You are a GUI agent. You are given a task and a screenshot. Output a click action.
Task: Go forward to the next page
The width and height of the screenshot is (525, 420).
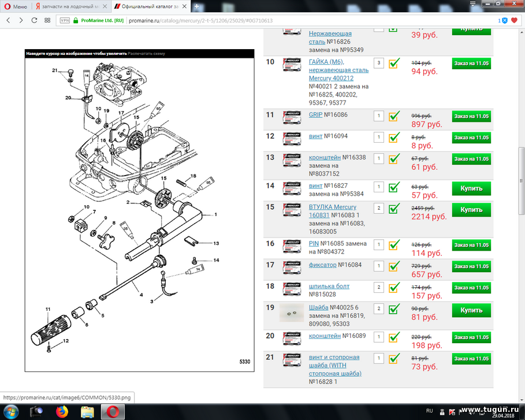21,20
